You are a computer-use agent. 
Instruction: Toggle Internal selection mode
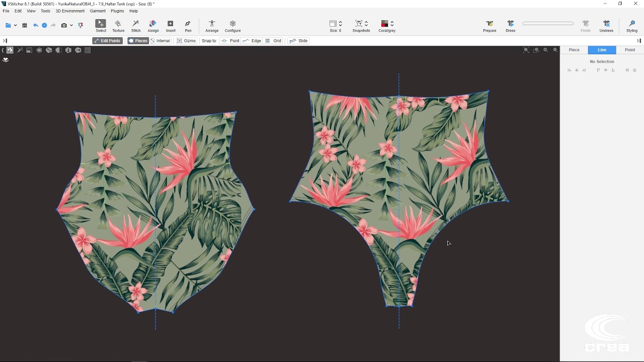pyautogui.click(x=160, y=41)
